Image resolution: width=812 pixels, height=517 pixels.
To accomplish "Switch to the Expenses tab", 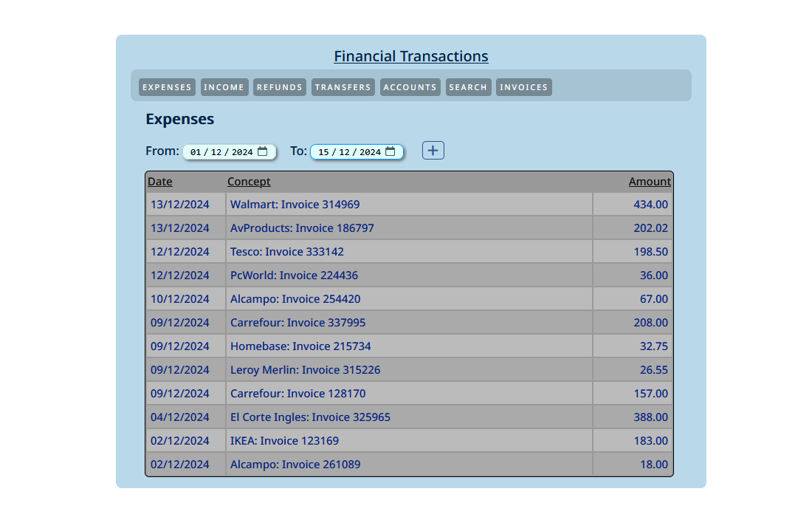I will click(x=167, y=87).
